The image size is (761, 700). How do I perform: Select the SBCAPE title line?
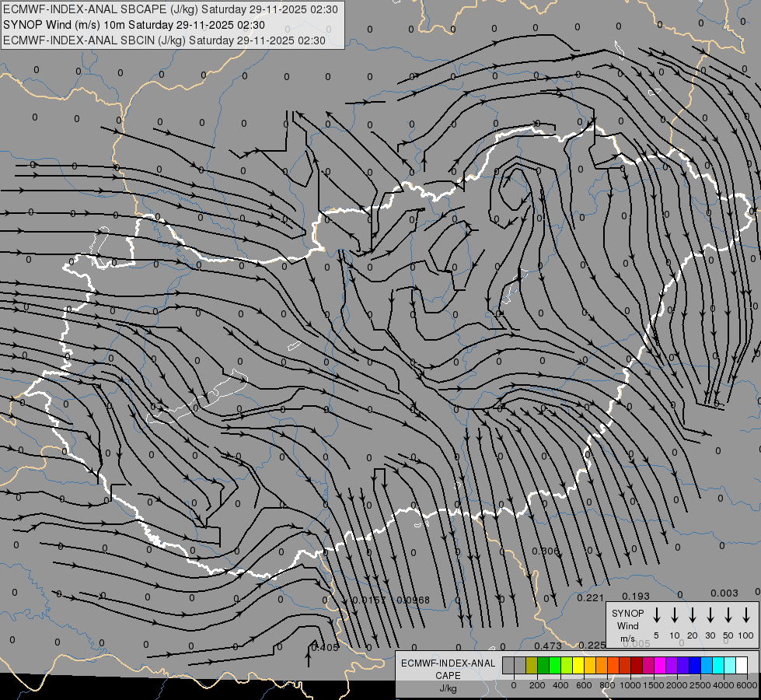coord(170,9)
